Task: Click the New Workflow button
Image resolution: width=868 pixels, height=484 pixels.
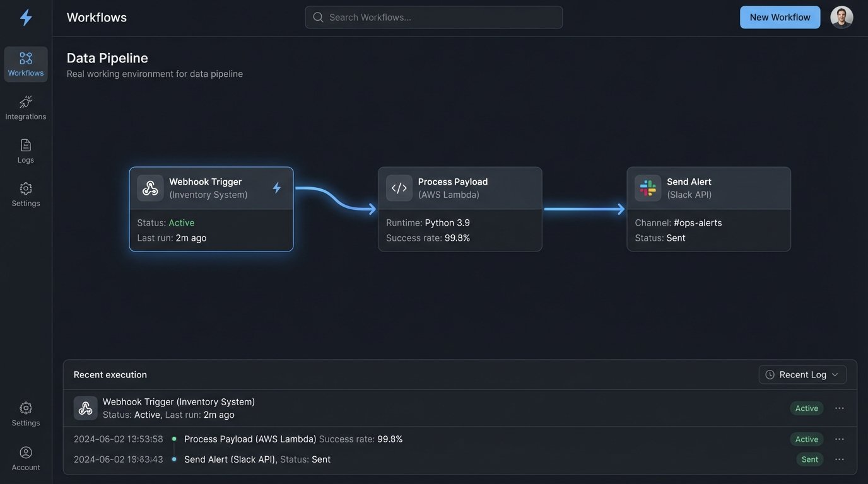Action: click(x=780, y=17)
